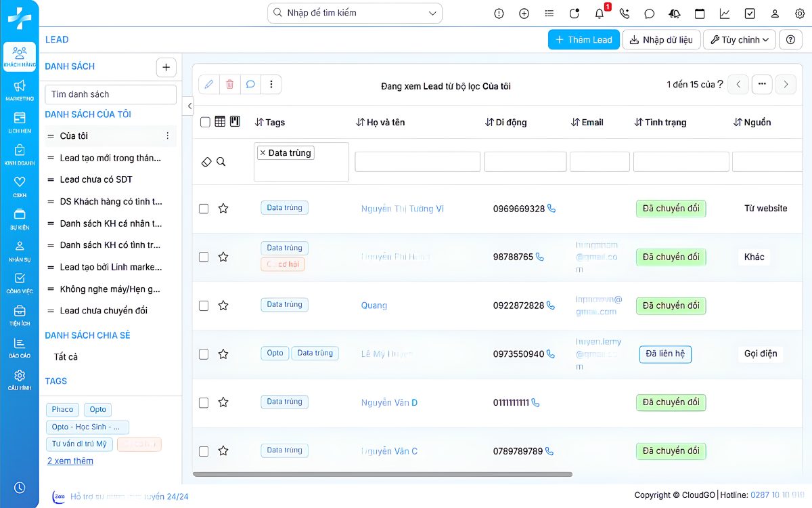
Task: Collapse the left list panel arrow
Action: coord(188,106)
